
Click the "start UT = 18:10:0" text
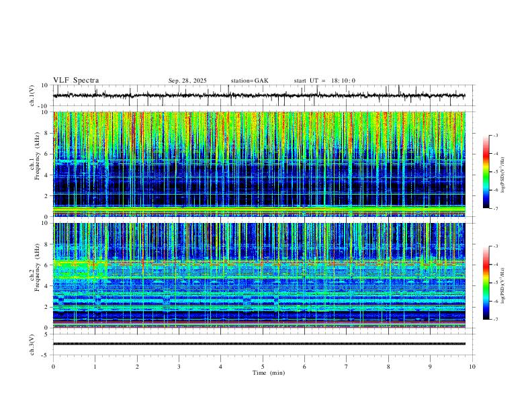point(324,81)
